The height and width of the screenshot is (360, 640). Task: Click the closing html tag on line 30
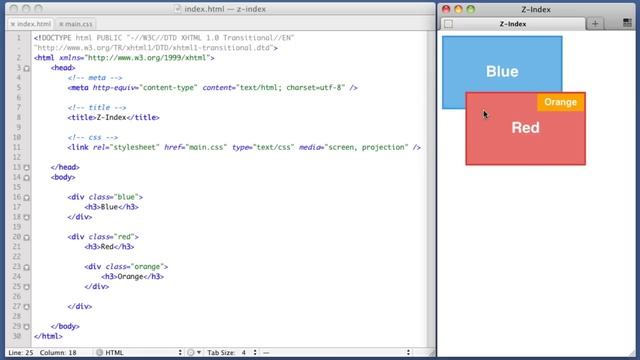(x=48, y=336)
